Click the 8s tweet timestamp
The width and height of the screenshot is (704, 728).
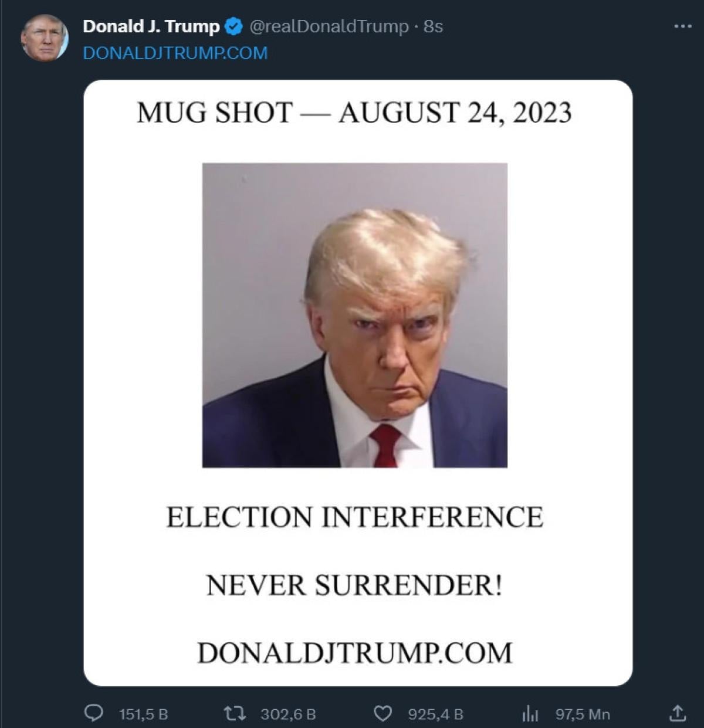pos(433,26)
